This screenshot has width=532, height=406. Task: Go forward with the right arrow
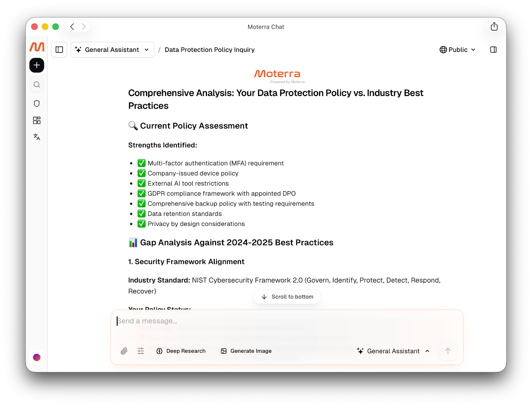84,27
